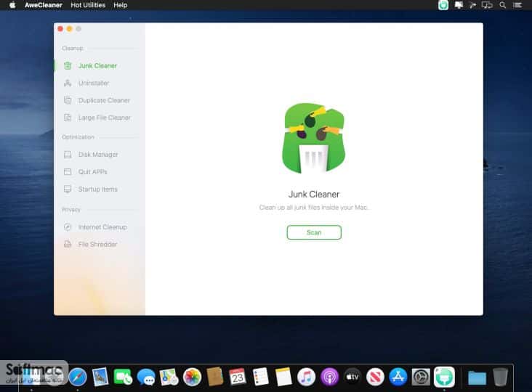Open the Apple menu
Screen dimensions: 532x392
pyautogui.click(x=12, y=5)
